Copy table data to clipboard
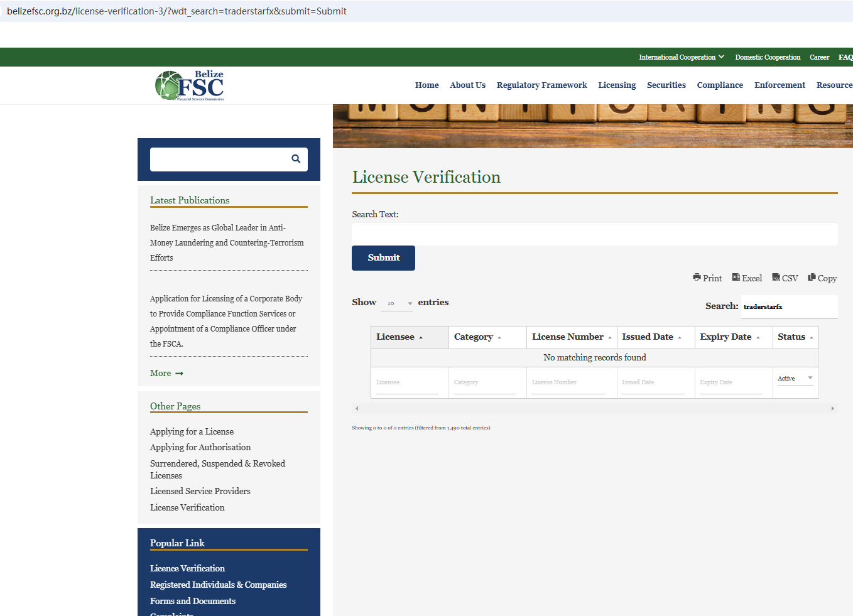 (822, 278)
